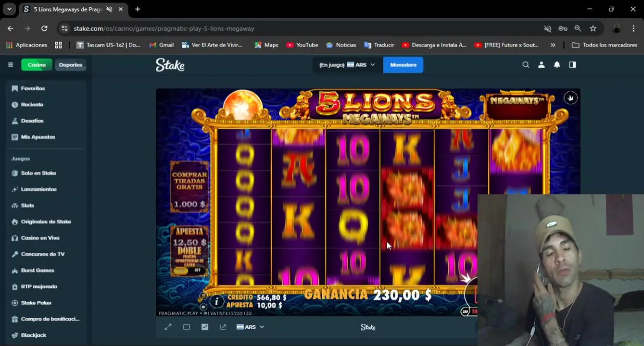Image resolution: width=644 pixels, height=346 pixels.
Task: Open the game info button
Action: (x=217, y=301)
